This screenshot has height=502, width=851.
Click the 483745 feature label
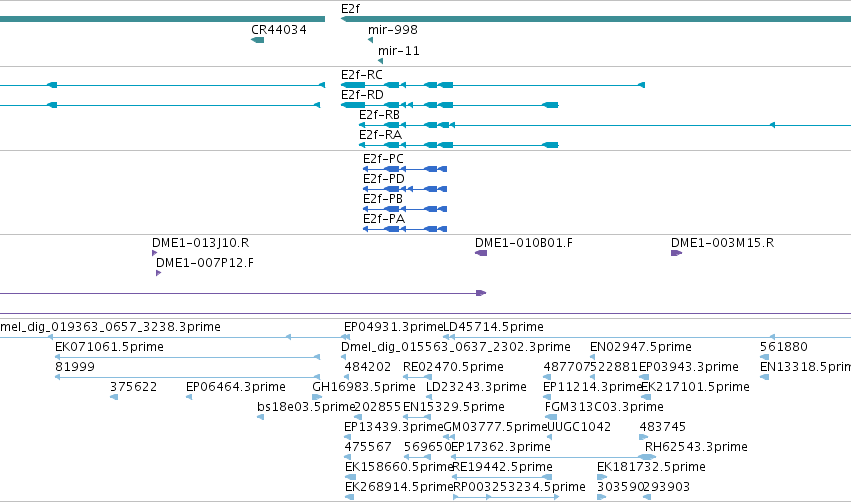(x=663, y=428)
